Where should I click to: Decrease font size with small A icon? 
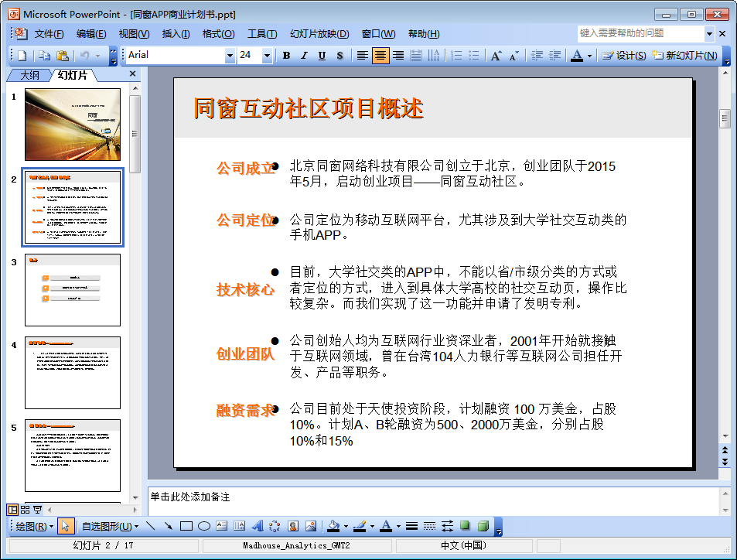(514, 56)
